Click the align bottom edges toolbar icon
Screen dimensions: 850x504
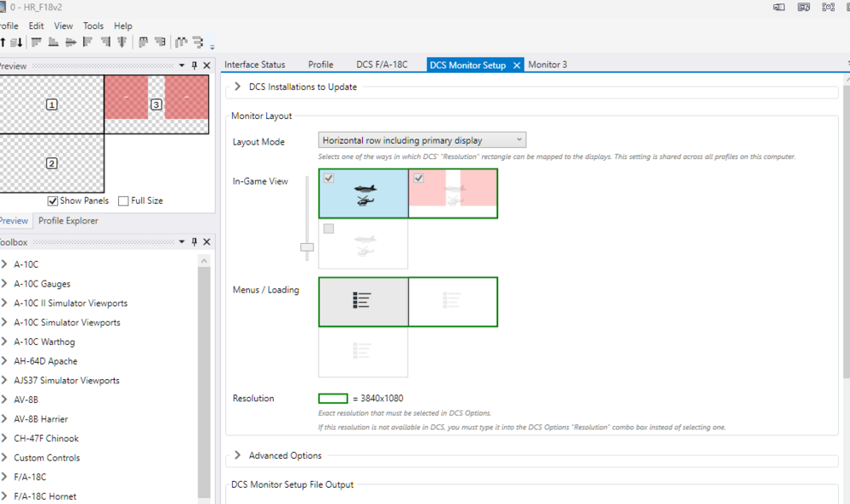(x=53, y=42)
